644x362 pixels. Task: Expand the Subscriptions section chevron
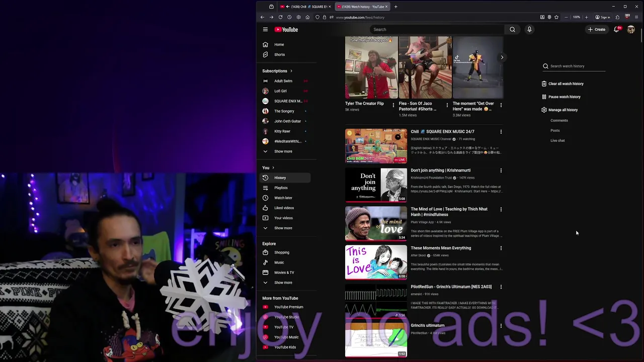coord(291,71)
